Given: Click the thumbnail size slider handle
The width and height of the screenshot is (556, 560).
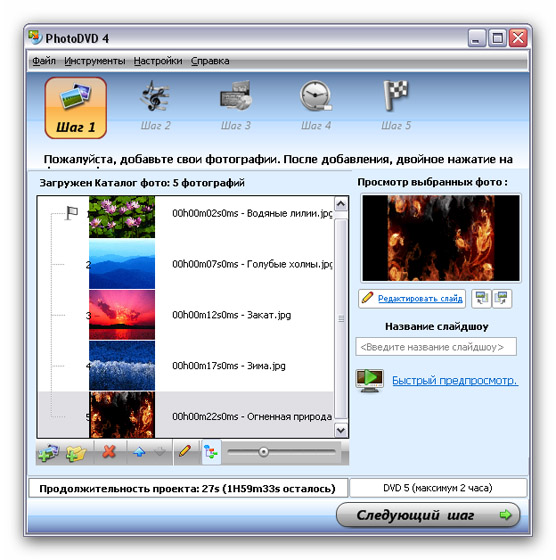Looking at the screenshot, I should point(264,452).
